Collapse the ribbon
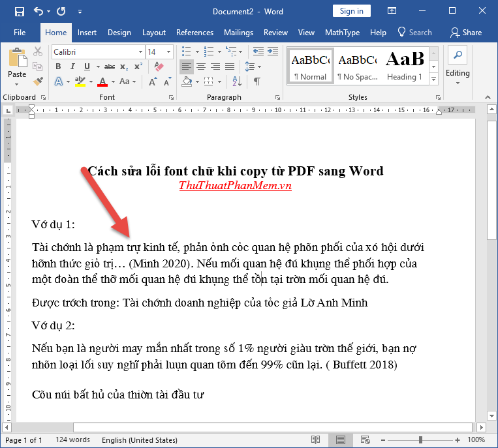498x448 pixels. tap(488, 97)
